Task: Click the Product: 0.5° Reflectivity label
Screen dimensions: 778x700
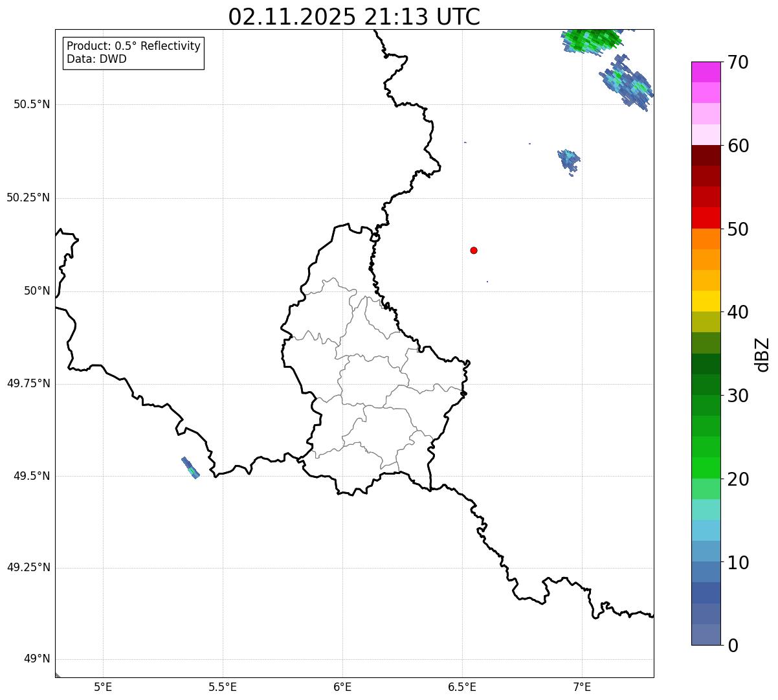Action: pyautogui.click(x=133, y=46)
